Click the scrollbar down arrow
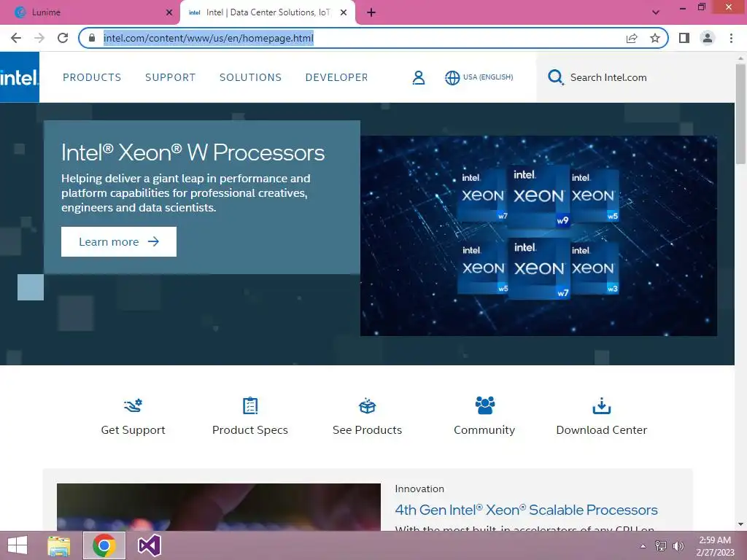Image resolution: width=747 pixels, height=560 pixels. pos(740,525)
